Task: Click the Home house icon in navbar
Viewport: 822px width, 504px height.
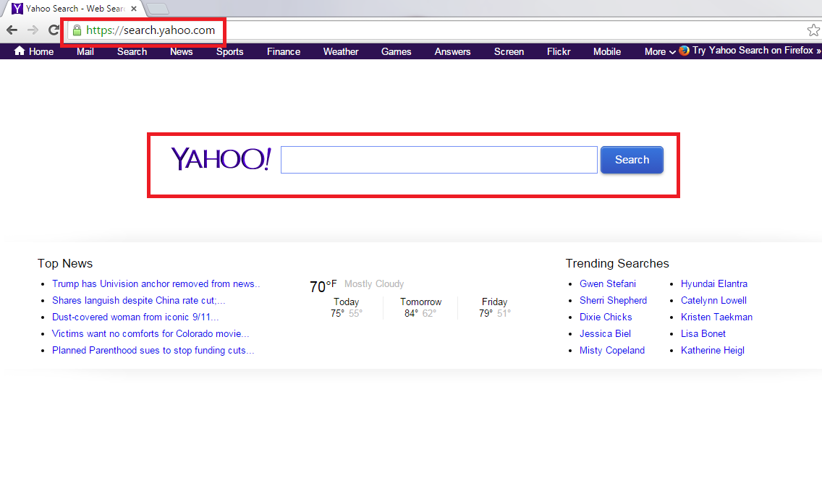Action: coord(20,51)
